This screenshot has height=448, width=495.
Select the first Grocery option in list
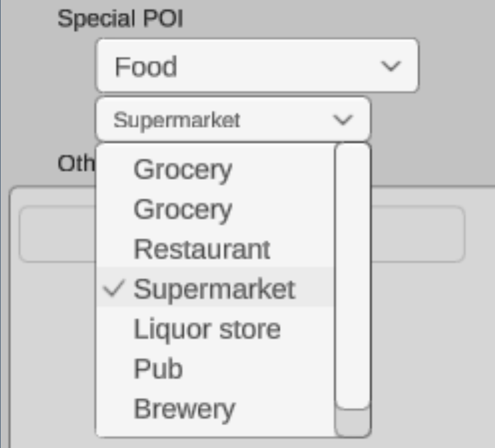[183, 169]
